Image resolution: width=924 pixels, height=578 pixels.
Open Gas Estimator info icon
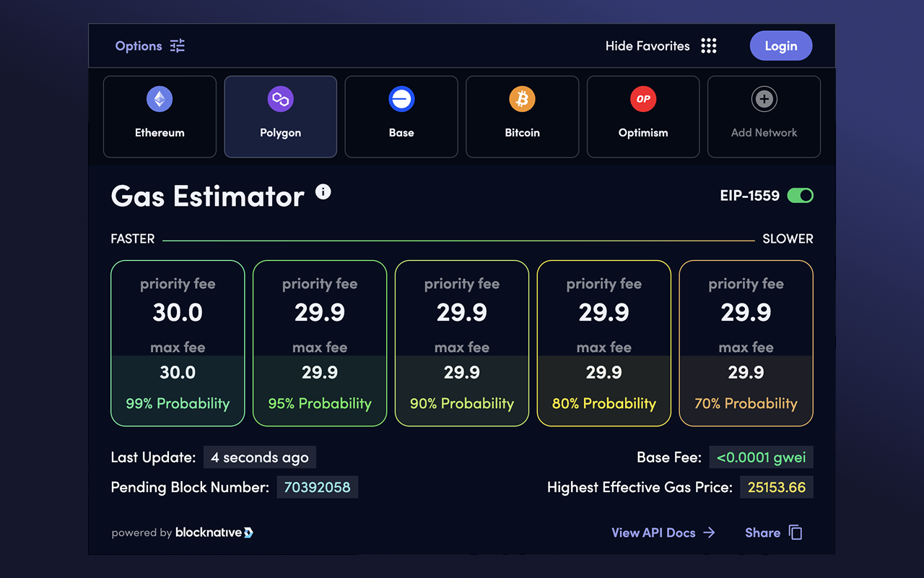coord(323,191)
